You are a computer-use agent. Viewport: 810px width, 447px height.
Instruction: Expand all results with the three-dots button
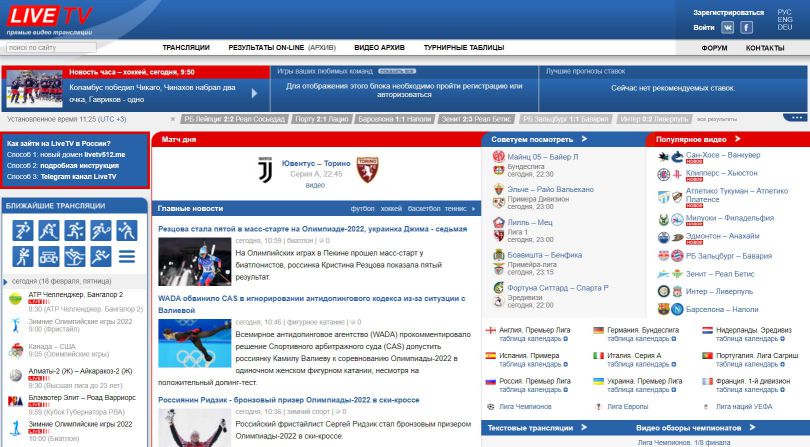pyautogui.click(x=797, y=118)
